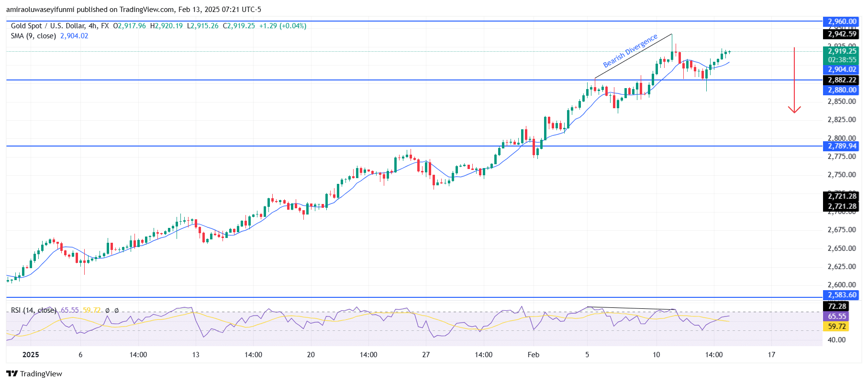Select the Gold Spot / U.S. Dollar title
The image size is (868, 384).
pyautogui.click(x=48, y=26)
